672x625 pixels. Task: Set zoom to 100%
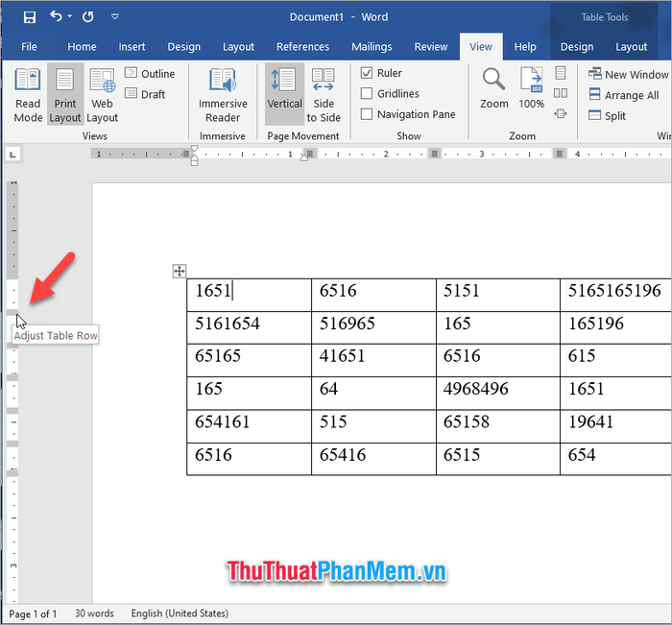coord(532,88)
